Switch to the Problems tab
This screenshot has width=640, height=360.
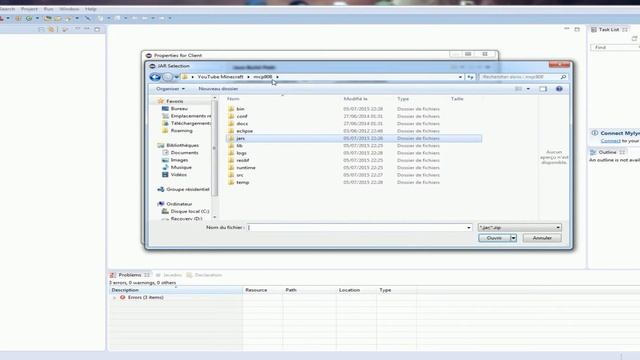point(129,275)
